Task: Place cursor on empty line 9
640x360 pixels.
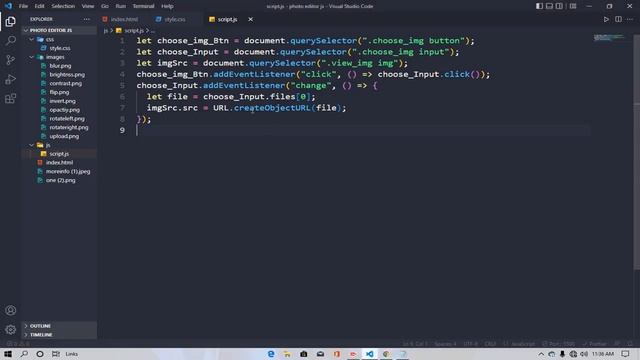Action: click(363, 130)
